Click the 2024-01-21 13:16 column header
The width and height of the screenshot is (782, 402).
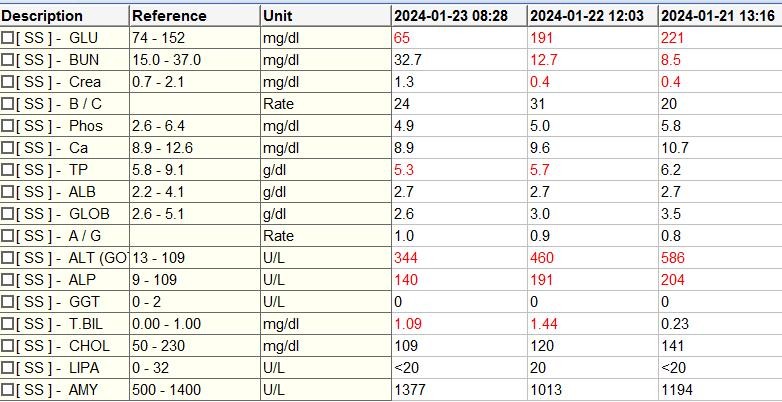point(720,16)
